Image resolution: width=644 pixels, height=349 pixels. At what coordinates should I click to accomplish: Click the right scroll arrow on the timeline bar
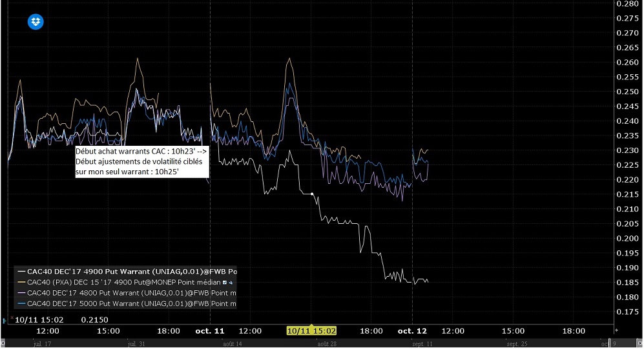point(640,344)
